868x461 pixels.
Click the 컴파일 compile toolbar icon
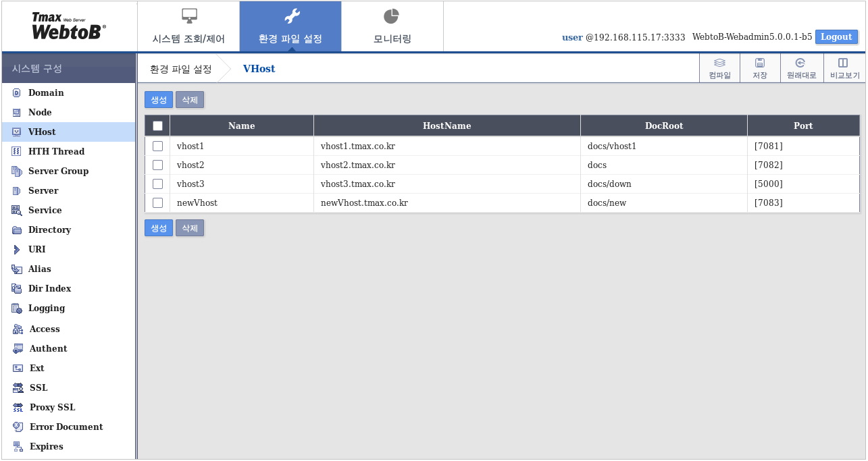pyautogui.click(x=720, y=63)
